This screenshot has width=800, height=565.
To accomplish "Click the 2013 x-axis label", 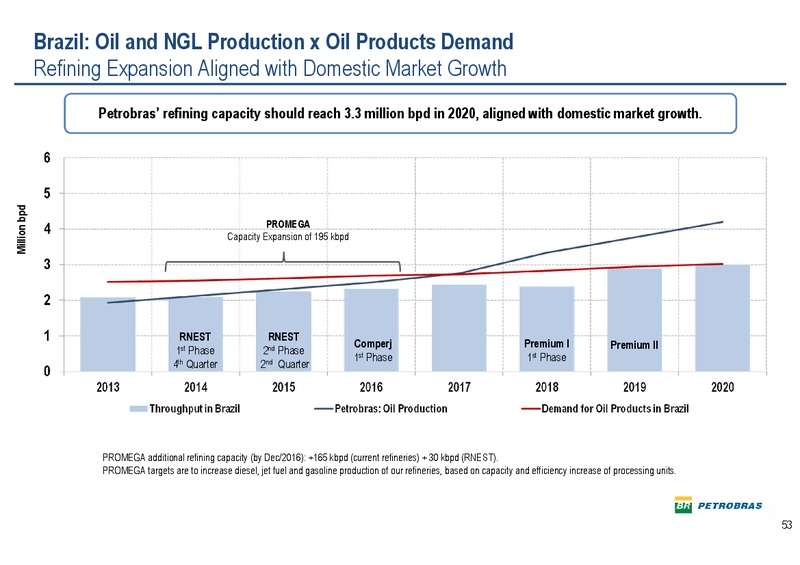I will tap(108, 387).
